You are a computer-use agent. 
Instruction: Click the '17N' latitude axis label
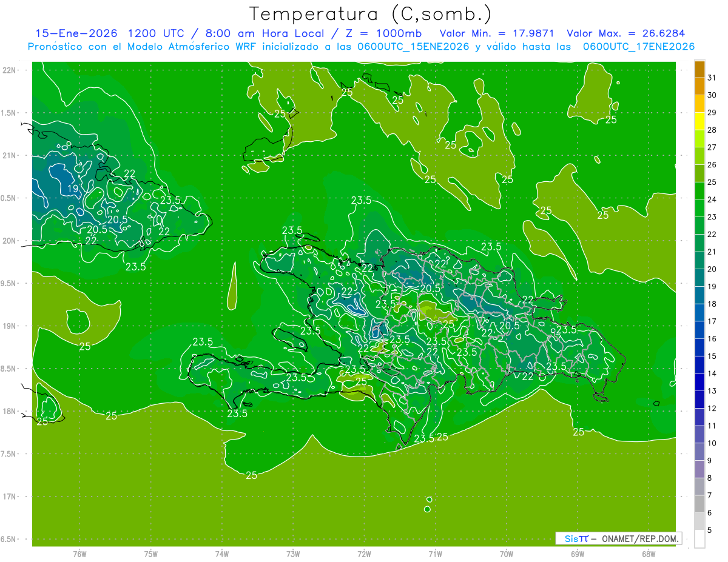tap(10, 497)
